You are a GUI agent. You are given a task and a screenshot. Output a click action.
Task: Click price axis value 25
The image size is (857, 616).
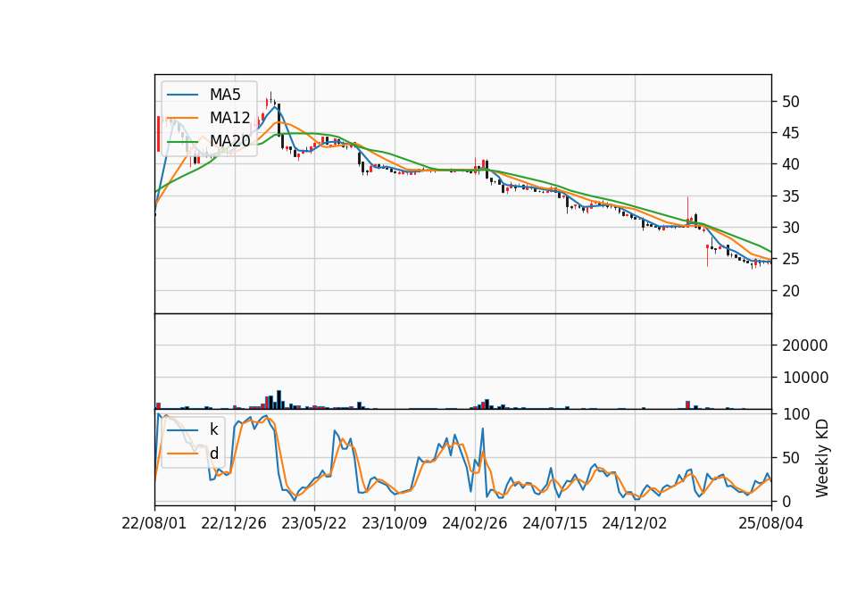coord(791,259)
